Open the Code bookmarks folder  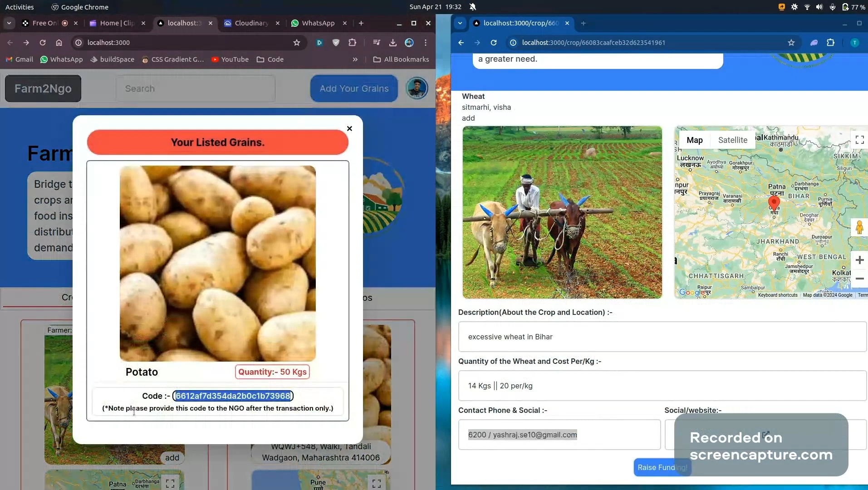(270, 59)
